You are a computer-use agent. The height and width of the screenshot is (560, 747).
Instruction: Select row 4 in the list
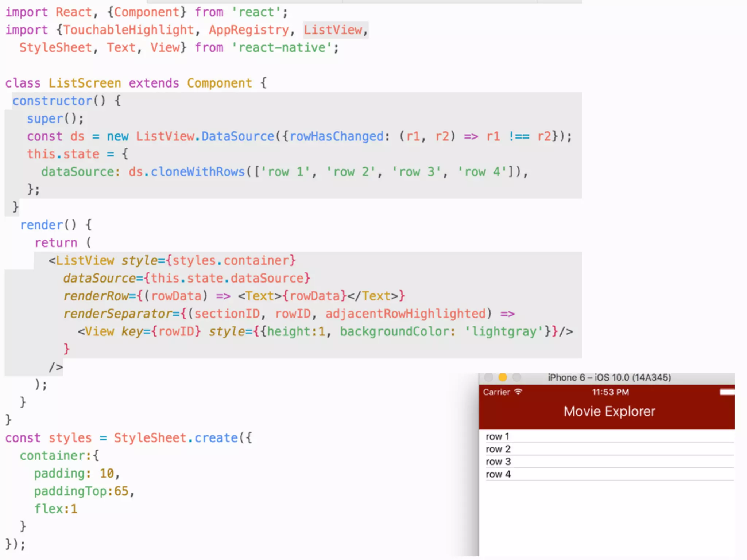click(x=498, y=474)
